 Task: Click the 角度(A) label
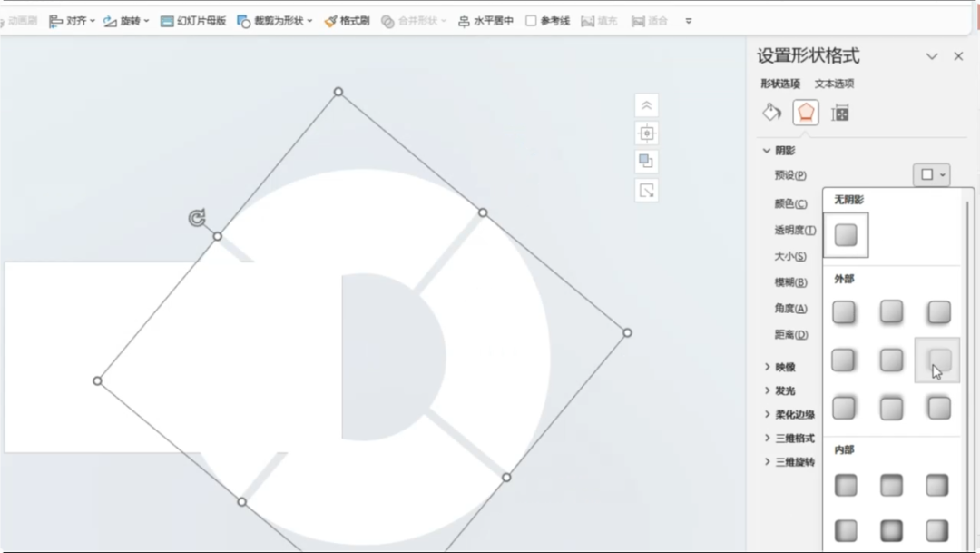790,309
